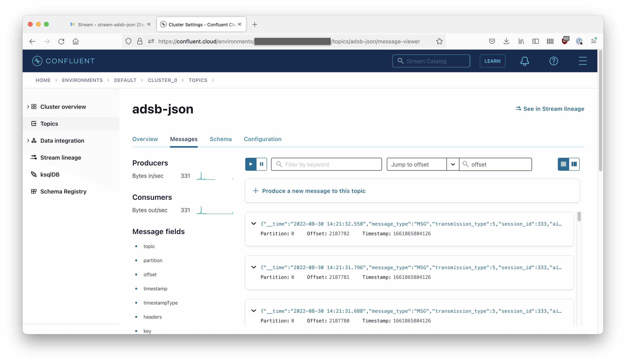The width and height of the screenshot is (626, 364).
Task: Switch to the Schema tab
Action: tap(221, 139)
